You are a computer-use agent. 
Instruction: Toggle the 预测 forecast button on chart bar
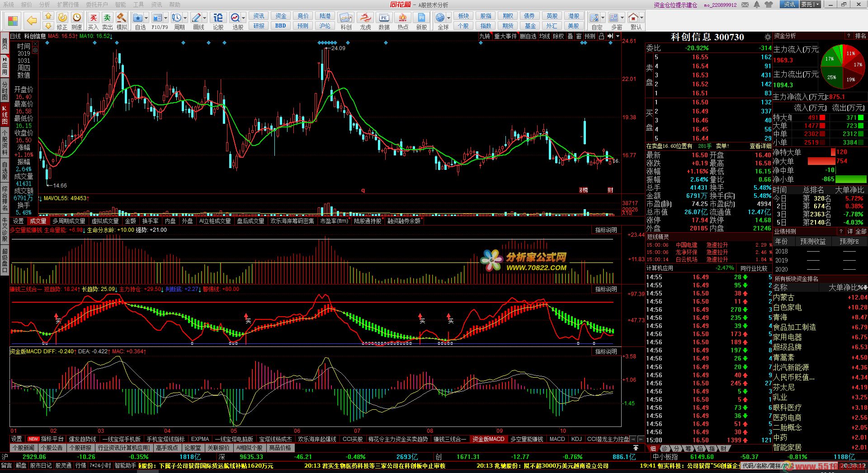590,36
